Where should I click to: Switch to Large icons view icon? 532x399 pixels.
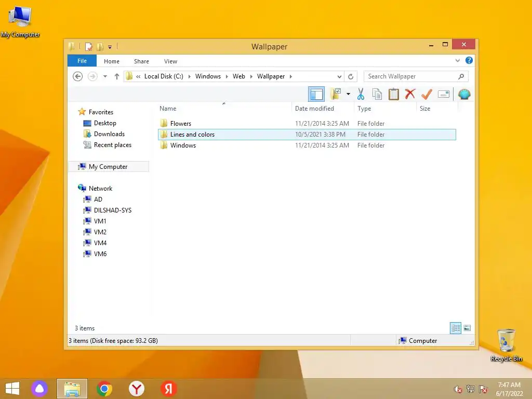click(467, 328)
